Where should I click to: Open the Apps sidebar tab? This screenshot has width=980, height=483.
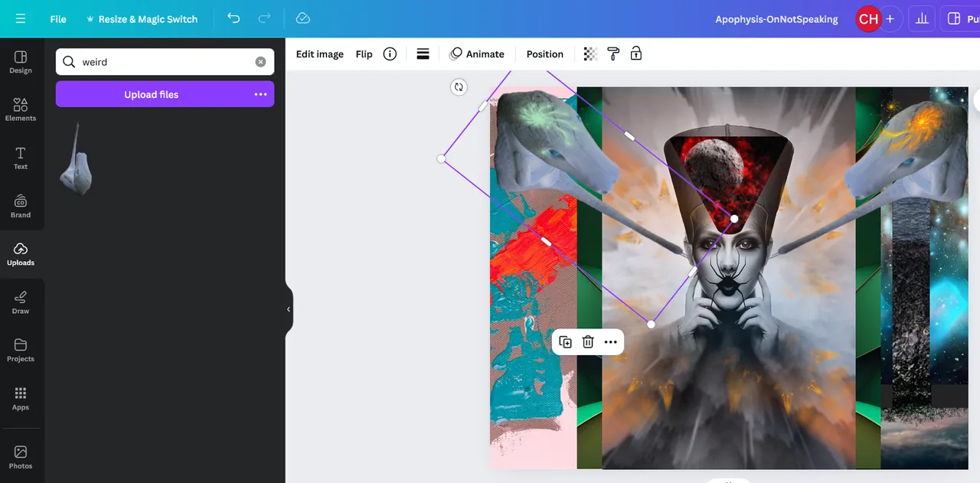21,398
